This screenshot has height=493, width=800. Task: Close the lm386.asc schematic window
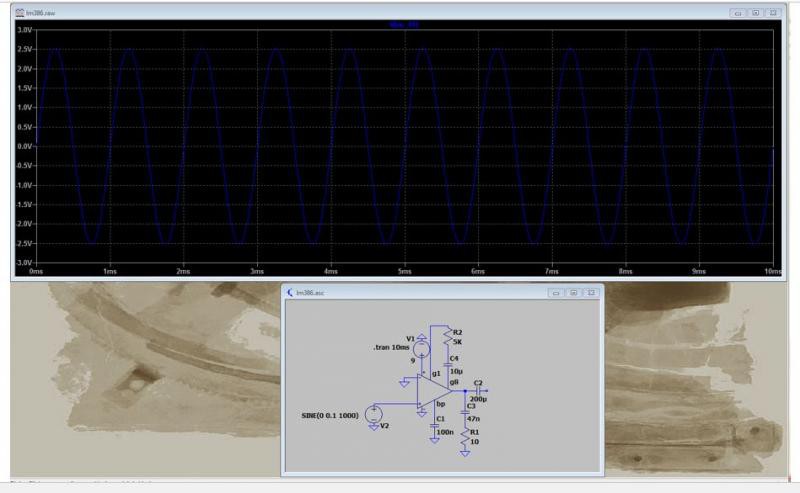coord(590,292)
